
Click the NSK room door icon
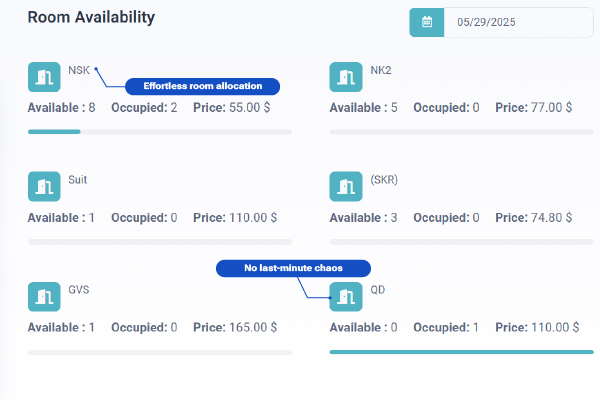[44, 77]
